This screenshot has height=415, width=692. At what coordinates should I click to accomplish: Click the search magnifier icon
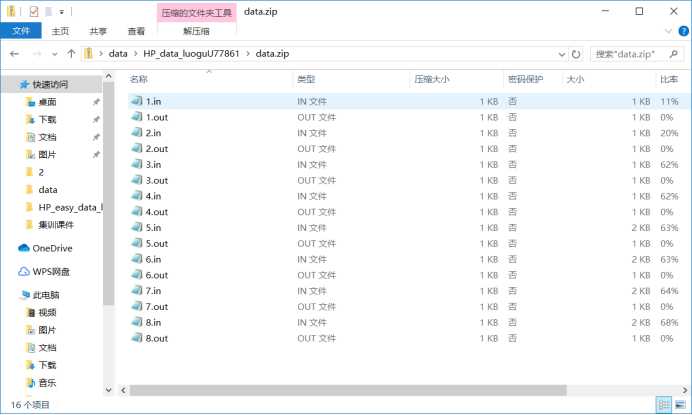[673, 54]
